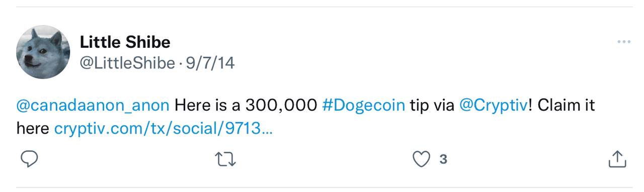
Task: Open the @Cryptiv mentioned account
Action: (x=494, y=106)
